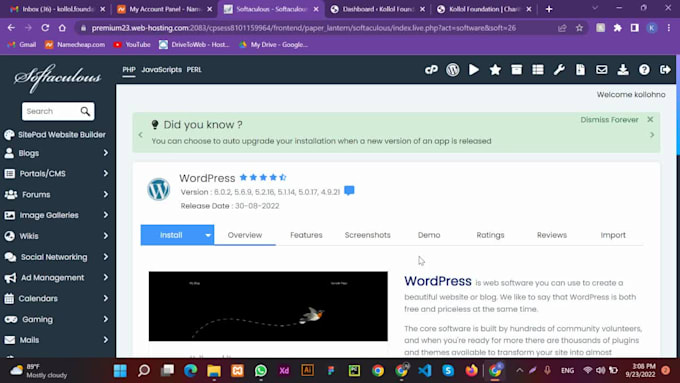Open File Explorer from the taskbar
The height and width of the screenshot is (383, 680).
coord(214,370)
